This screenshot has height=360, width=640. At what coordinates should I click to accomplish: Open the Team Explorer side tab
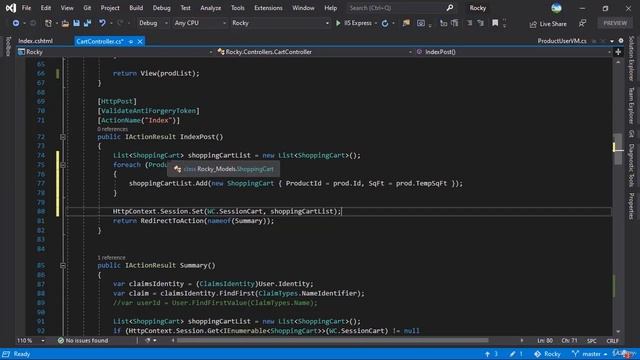click(631, 106)
